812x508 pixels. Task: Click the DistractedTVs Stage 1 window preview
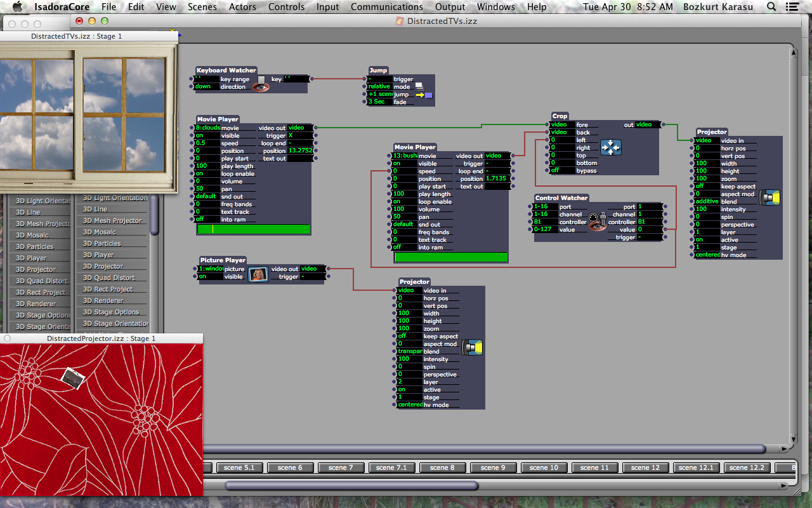[x=88, y=117]
